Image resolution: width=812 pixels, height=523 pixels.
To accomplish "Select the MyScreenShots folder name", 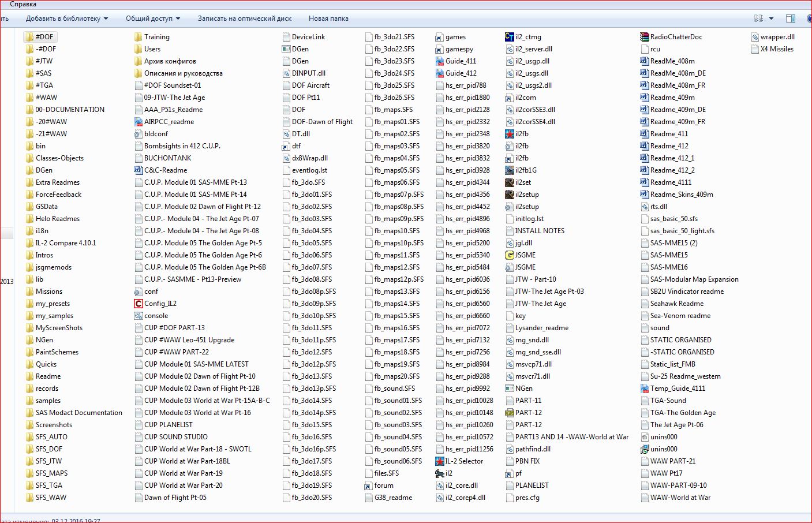I will (59, 328).
